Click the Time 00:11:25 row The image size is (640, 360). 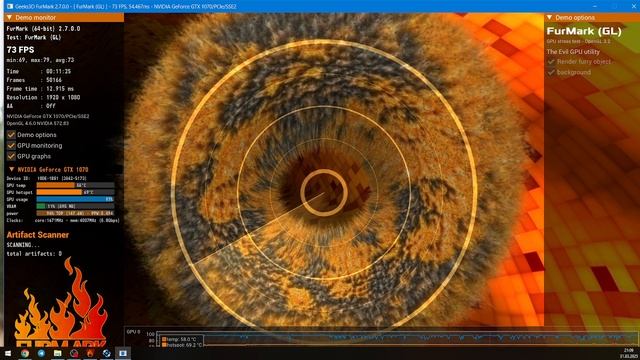[39, 71]
